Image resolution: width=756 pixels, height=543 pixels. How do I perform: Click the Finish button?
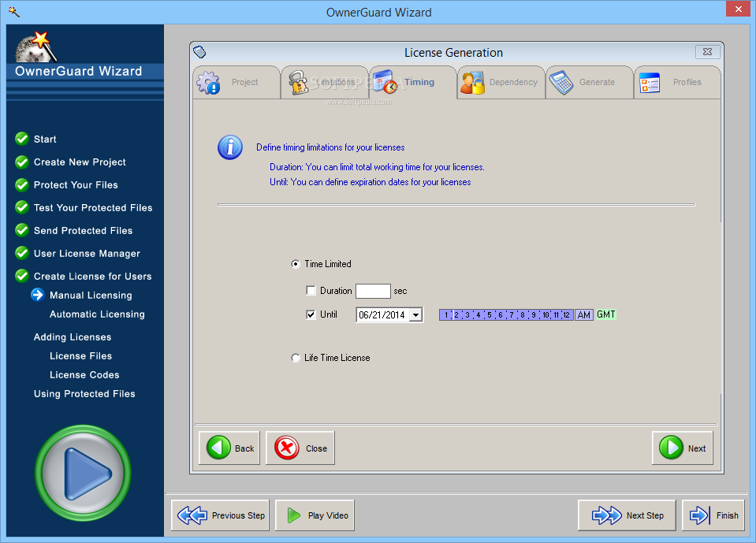713,515
